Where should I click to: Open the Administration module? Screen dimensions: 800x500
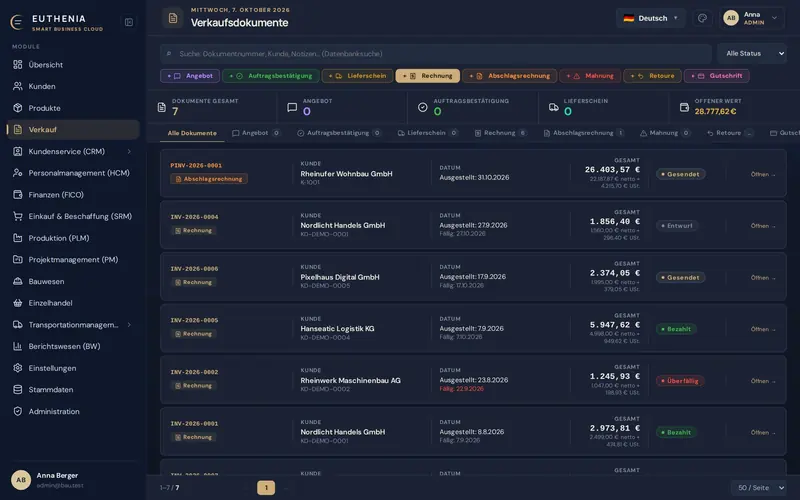73,411
